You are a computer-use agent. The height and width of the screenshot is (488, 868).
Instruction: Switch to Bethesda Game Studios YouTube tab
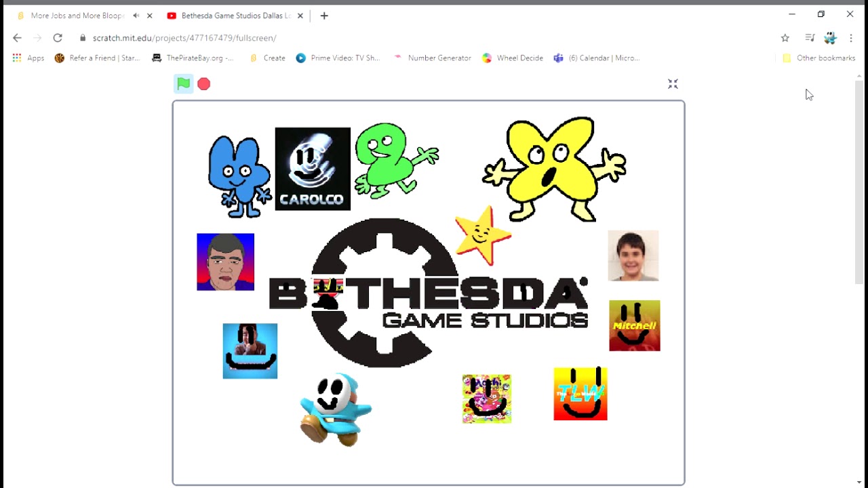click(236, 16)
